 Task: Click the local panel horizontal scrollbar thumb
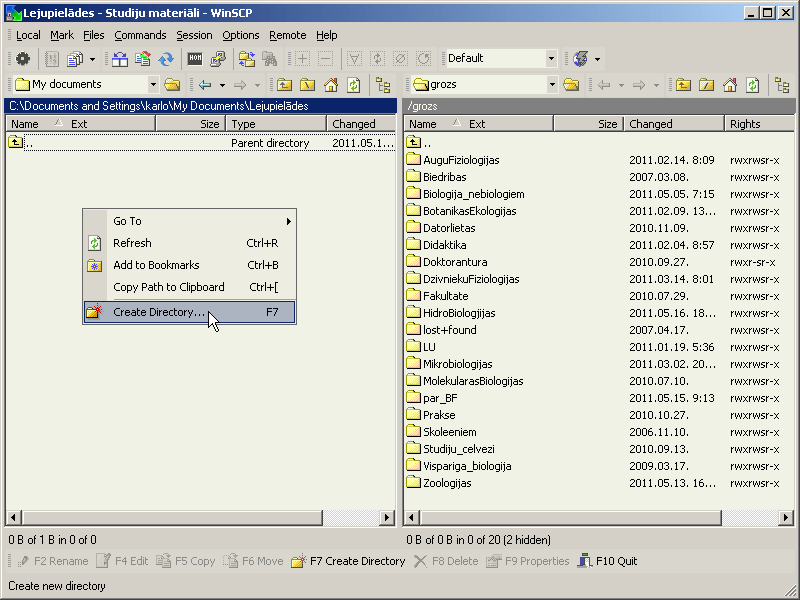(172, 518)
